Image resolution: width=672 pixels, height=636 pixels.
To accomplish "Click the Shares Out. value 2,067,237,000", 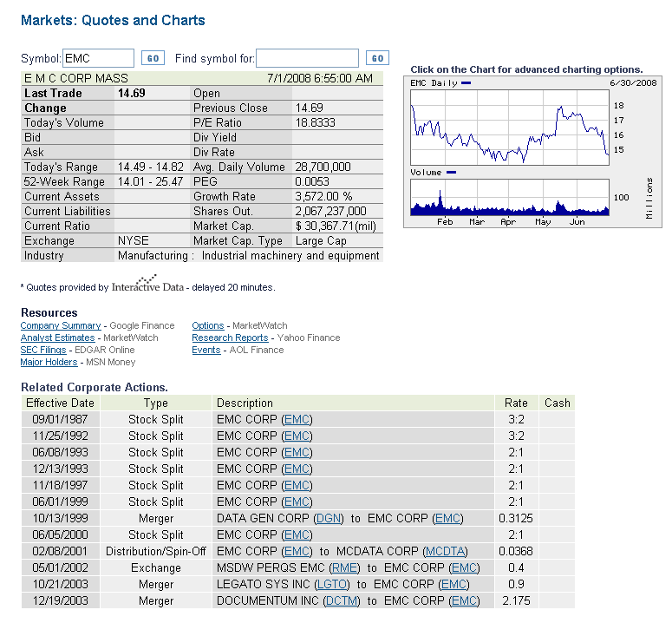I will point(330,211).
